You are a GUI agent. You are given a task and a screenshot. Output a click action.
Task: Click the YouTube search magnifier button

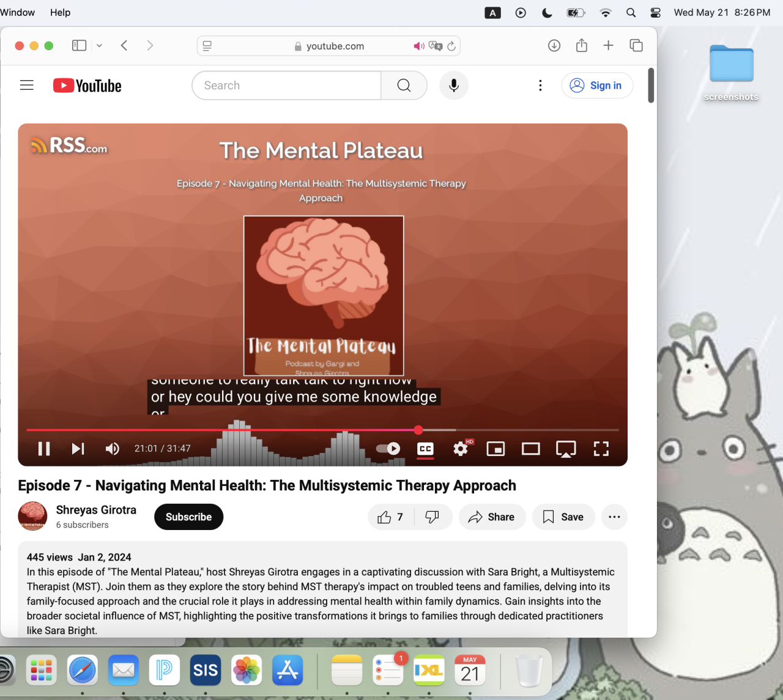404,86
